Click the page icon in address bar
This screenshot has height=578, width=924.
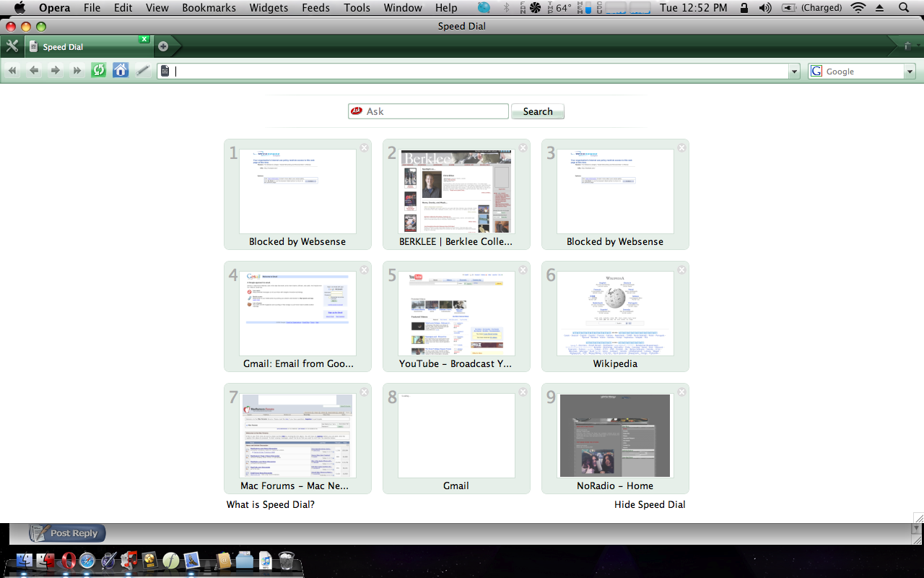tap(165, 71)
